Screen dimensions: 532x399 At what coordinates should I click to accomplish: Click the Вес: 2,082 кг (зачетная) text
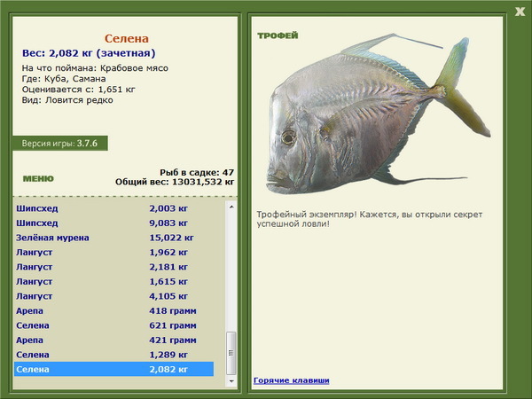89,53
